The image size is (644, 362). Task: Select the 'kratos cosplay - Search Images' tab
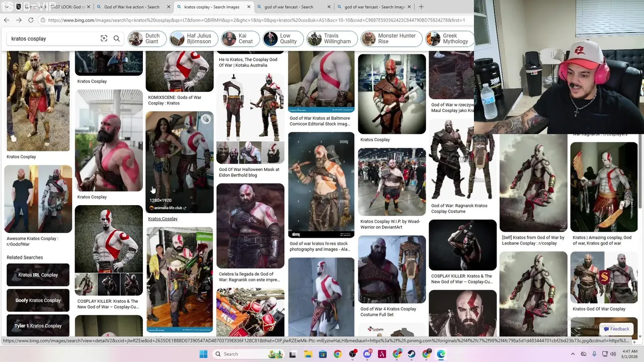click(213, 7)
